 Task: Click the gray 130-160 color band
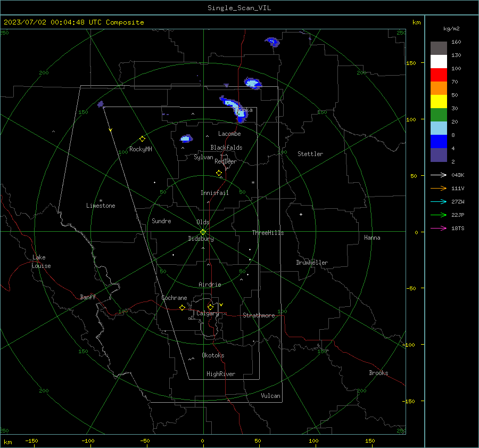tap(439, 48)
